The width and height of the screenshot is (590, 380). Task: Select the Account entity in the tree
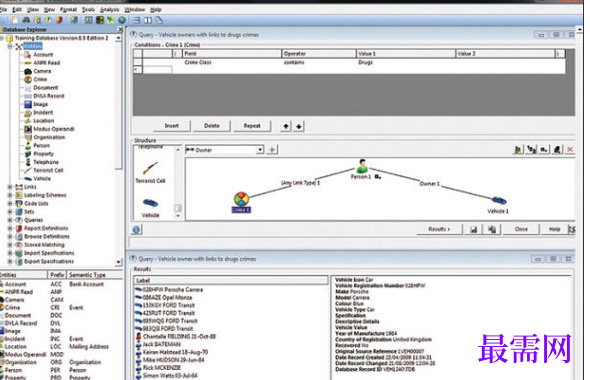pos(43,55)
